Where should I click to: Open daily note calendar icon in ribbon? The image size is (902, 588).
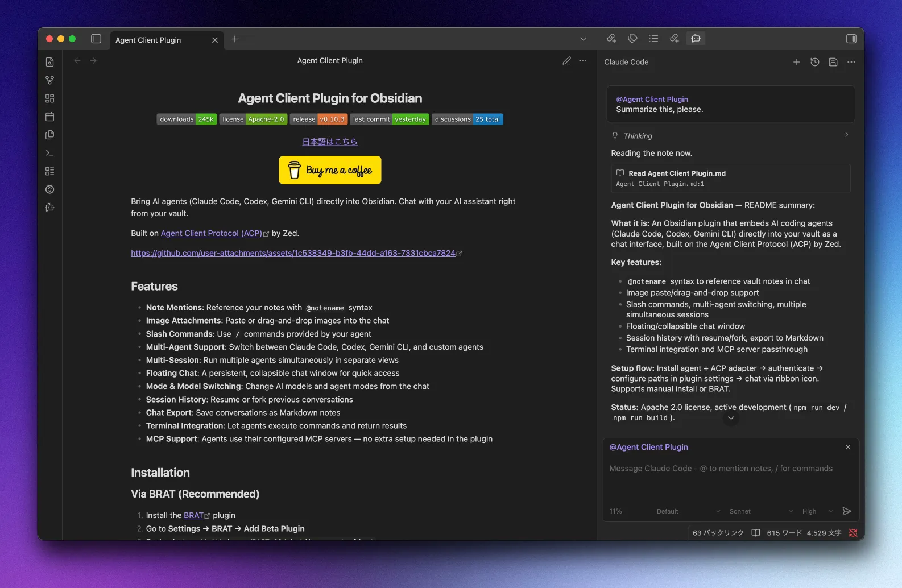click(x=50, y=117)
